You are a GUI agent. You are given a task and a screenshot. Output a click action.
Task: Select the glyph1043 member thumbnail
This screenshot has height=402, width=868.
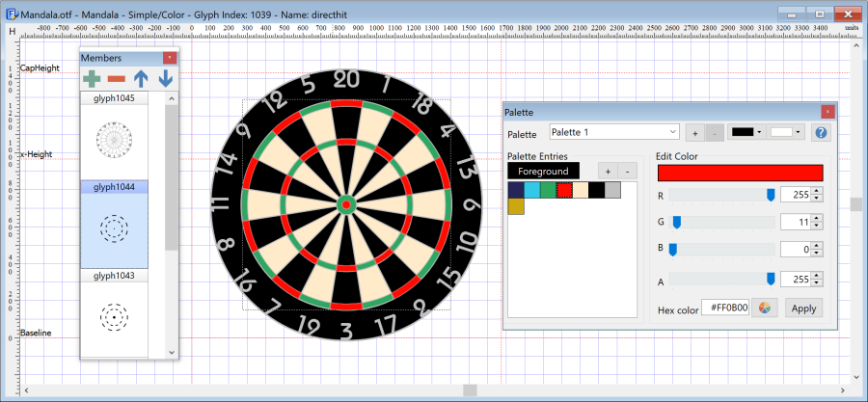click(x=114, y=317)
